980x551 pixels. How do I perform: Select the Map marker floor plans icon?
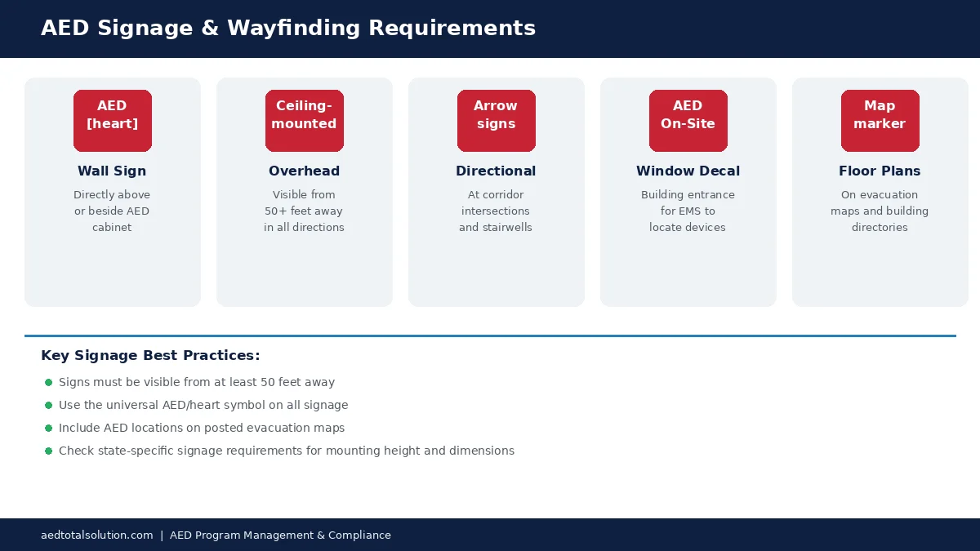point(880,121)
